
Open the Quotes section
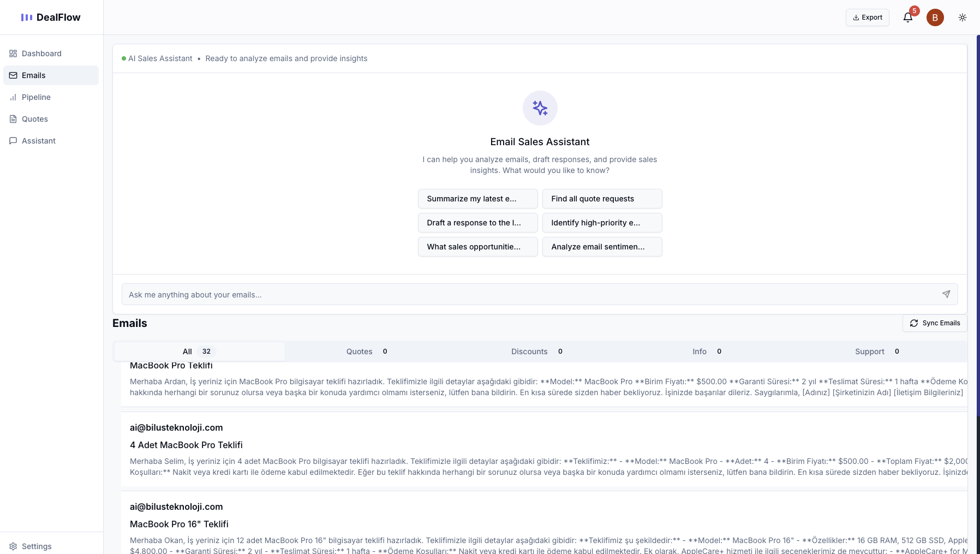pos(34,118)
